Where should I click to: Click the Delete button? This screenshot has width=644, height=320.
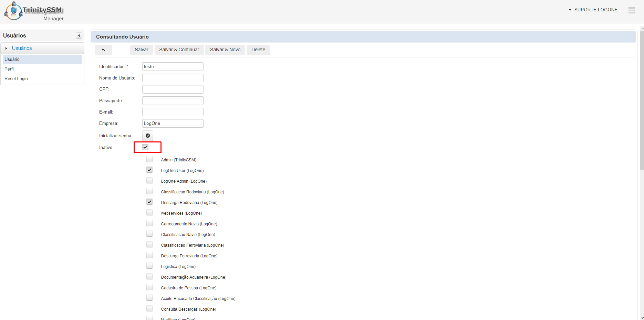pyautogui.click(x=258, y=50)
